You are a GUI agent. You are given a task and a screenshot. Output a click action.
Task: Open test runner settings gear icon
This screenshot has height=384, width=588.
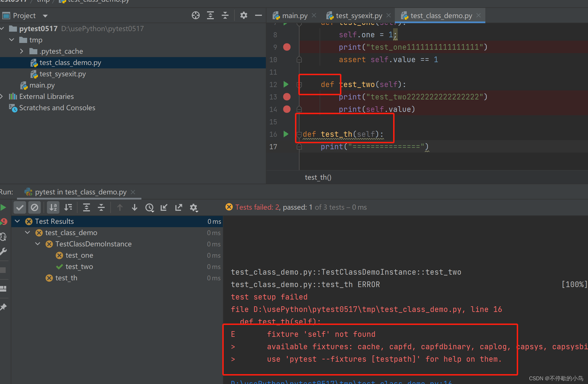194,208
